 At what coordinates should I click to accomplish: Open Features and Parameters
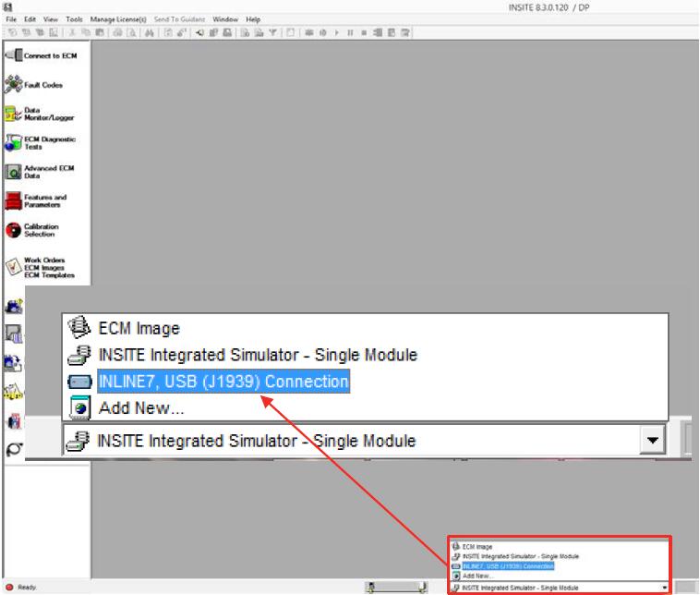point(36,201)
